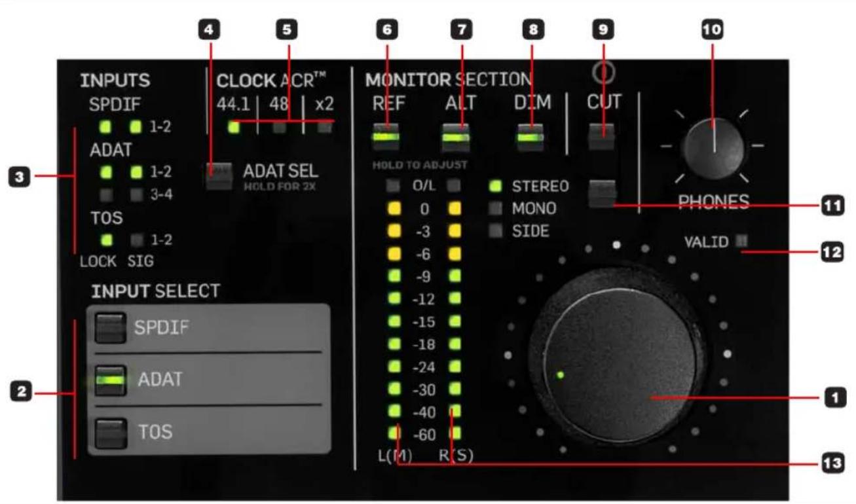This screenshot has height=504, width=856.
Task: Toggle the DIM button
Action: tap(529, 136)
